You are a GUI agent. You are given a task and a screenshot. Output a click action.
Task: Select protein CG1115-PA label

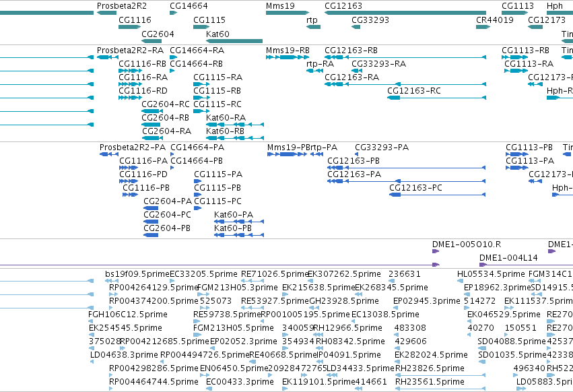pos(218,174)
